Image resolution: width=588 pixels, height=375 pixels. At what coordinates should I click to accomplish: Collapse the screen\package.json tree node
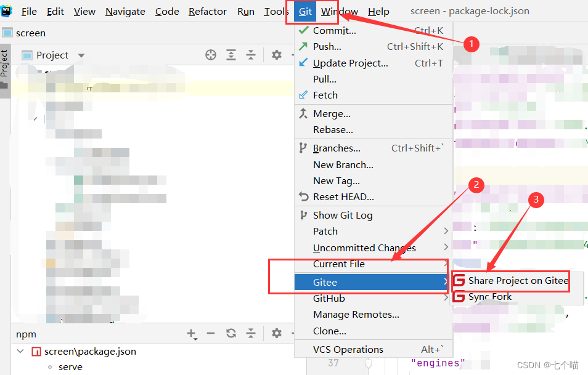tap(20, 352)
